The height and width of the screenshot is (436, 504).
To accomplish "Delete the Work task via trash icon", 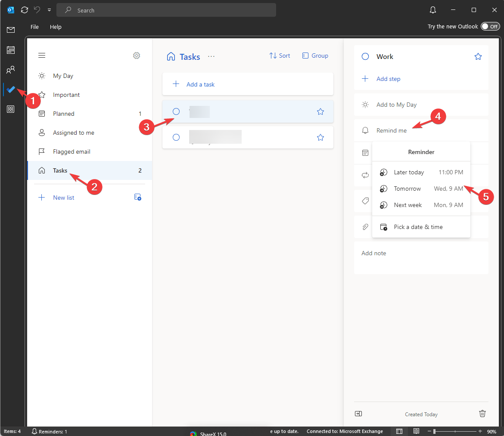I will 482,414.
